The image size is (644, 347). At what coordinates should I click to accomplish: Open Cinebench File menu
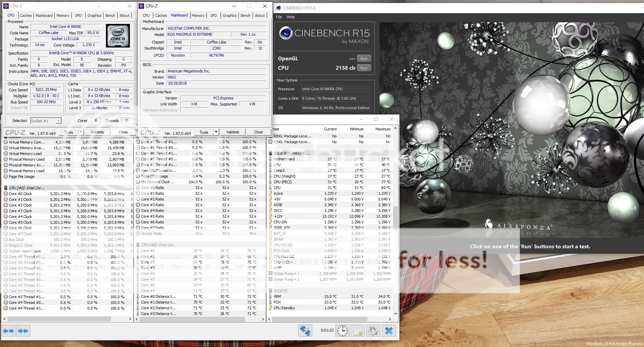[x=279, y=17]
